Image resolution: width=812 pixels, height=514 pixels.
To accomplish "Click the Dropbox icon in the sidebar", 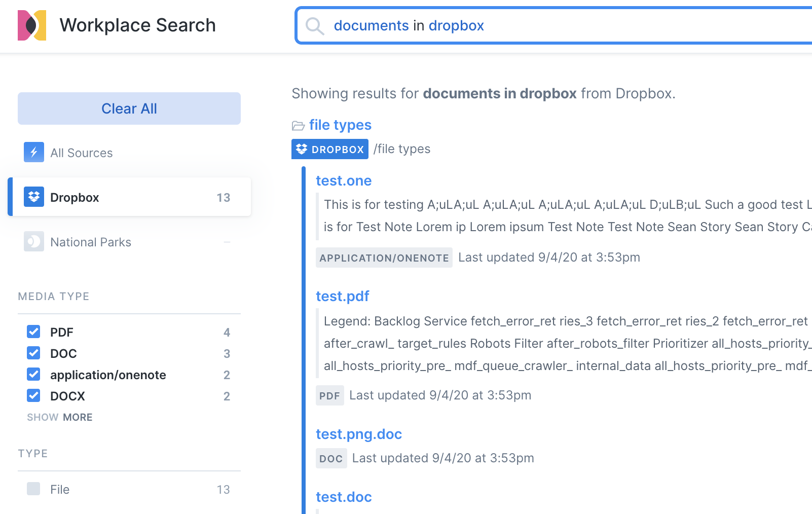I will click(34, 197).
